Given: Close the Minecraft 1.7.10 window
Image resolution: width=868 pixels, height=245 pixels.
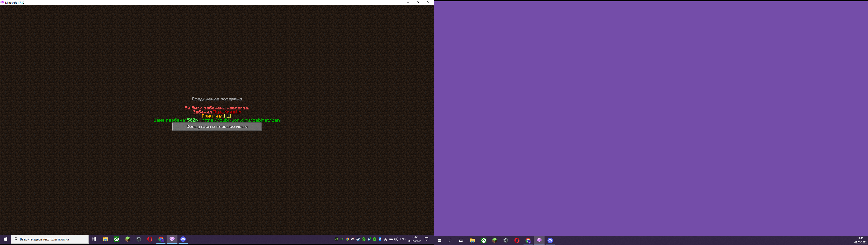Looking at the screenshot, I should click(x=428, y=2).
